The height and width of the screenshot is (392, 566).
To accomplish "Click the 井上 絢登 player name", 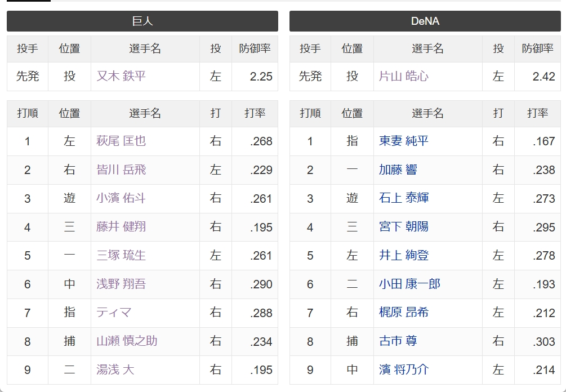I will coord(404,256).
